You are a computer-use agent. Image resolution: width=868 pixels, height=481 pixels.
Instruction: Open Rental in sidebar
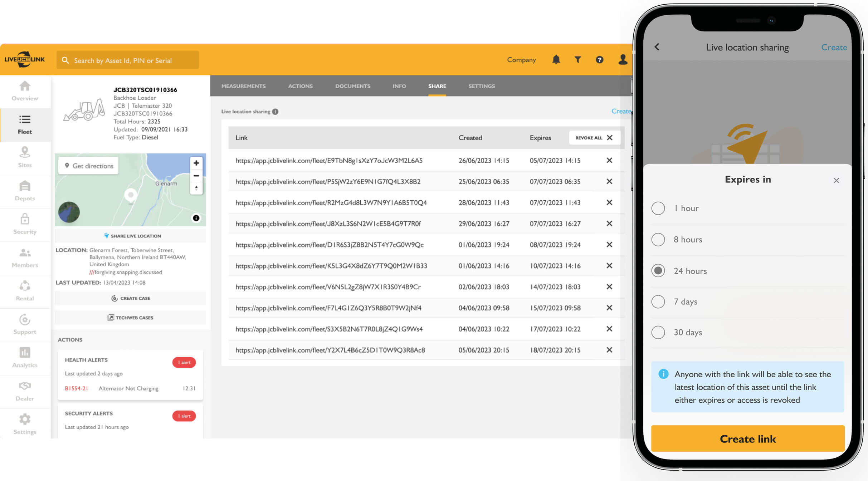click(x=25, y=291)
